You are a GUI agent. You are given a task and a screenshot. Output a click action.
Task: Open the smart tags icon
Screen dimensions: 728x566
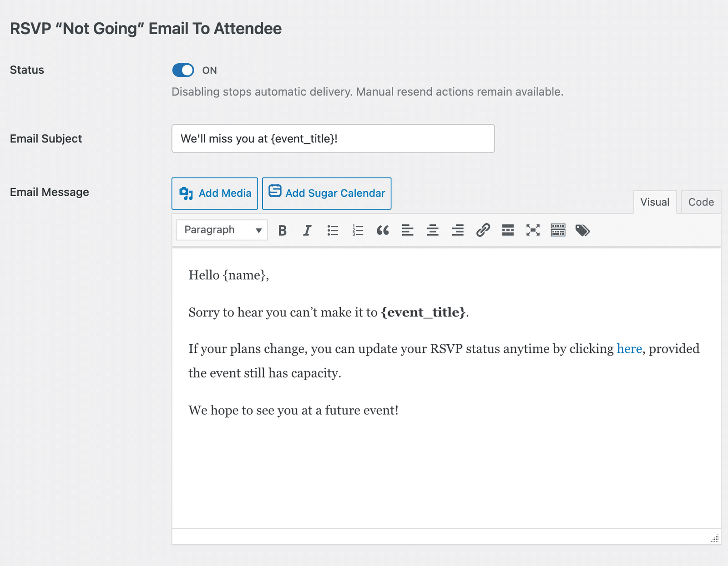(583, 230)
